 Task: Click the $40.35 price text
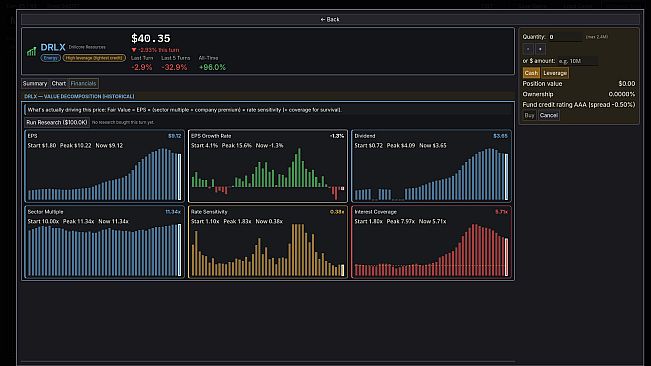point(151,39)
